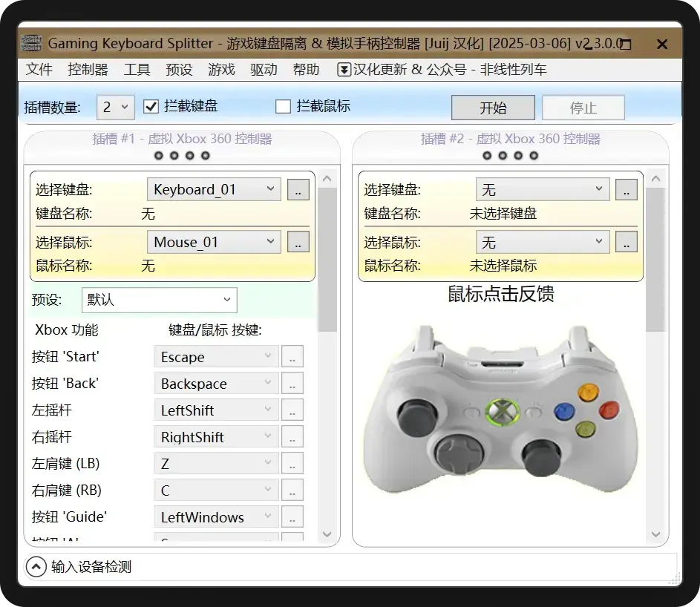Open the 控制器 menu
Image resolution: width=700 pixels, height=607 pixels.
point(88,70)
